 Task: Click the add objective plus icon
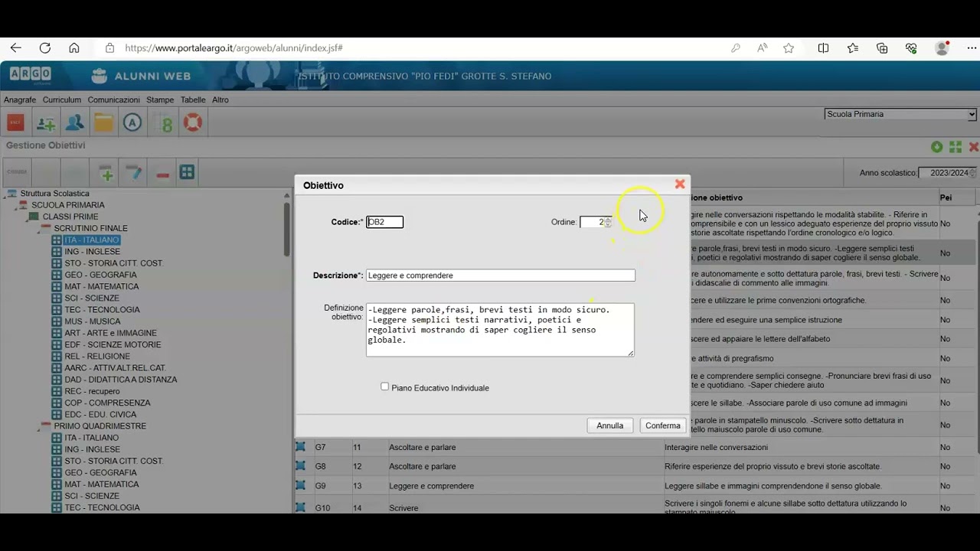click(x=106, y=173)
